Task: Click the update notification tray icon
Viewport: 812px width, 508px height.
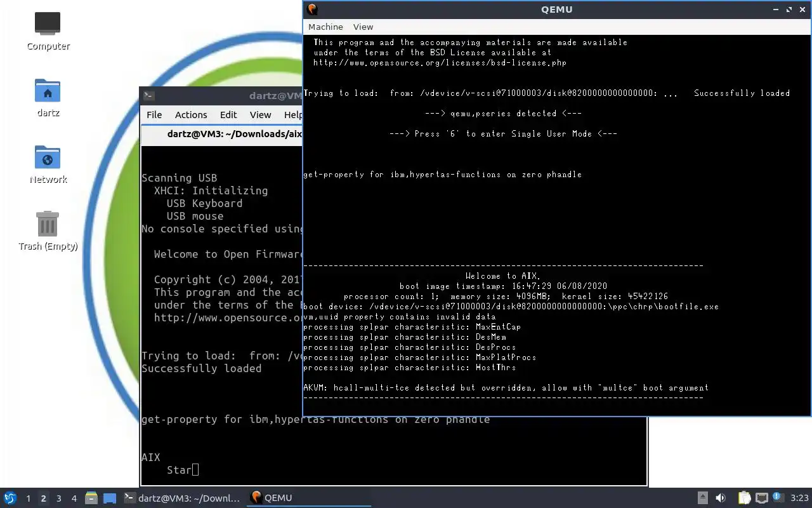Action: coord(779,497)
